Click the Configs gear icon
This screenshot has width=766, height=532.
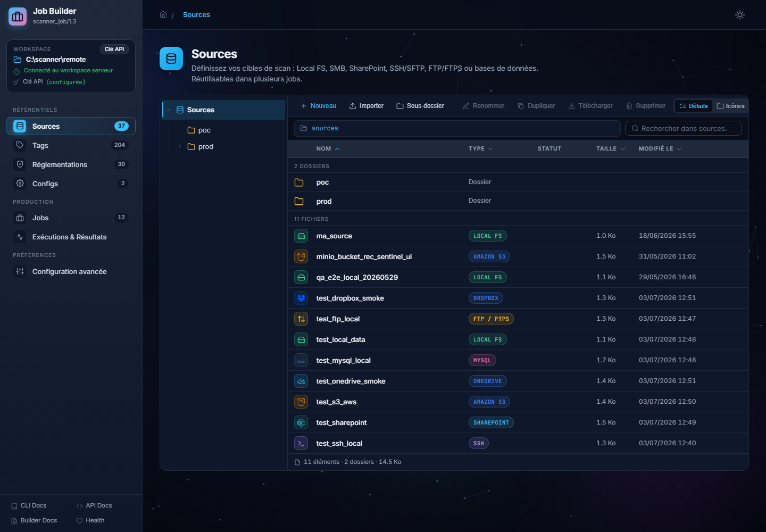(x=20, y=184)
